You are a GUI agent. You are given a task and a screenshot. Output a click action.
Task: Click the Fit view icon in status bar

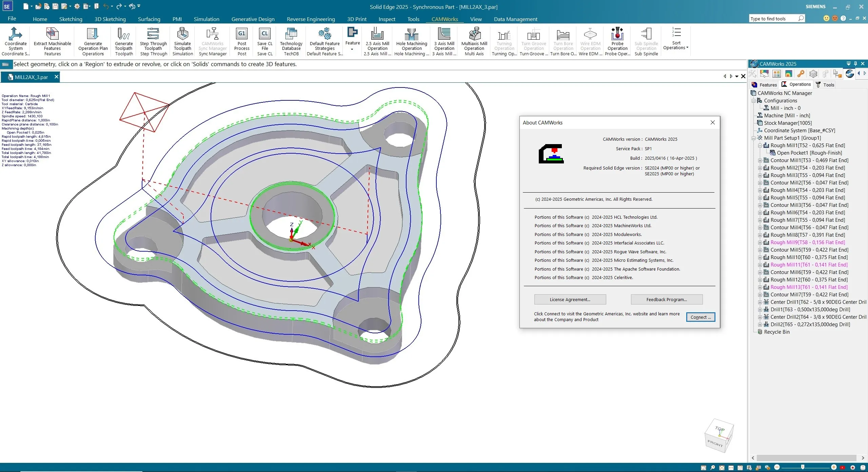722,468
